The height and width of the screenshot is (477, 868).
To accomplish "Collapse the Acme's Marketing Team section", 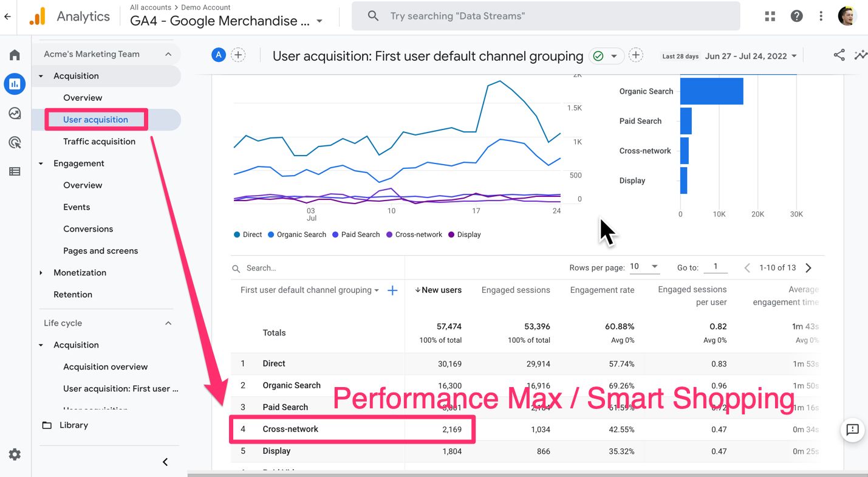I will click(168, 54).
